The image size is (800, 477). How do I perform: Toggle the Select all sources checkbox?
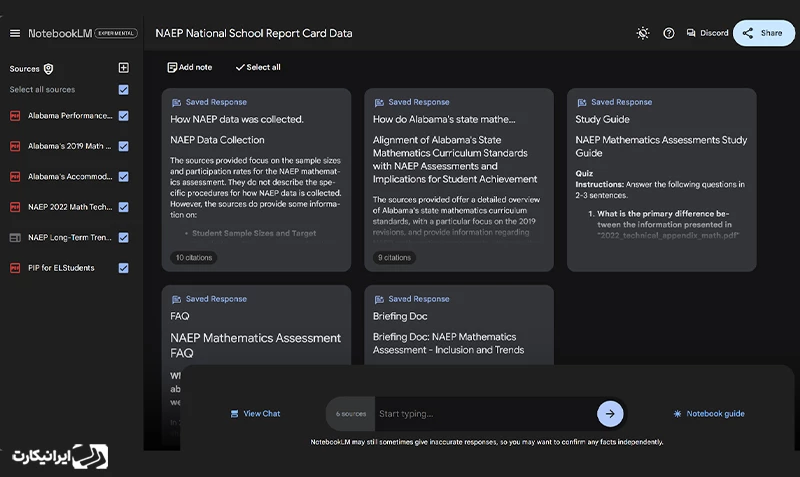[123, 90]
